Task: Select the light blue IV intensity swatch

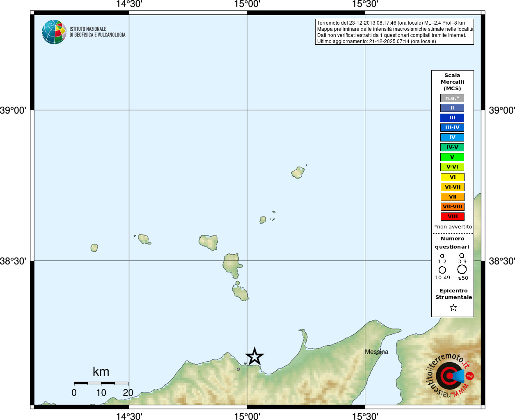Action: pos(452,137)
